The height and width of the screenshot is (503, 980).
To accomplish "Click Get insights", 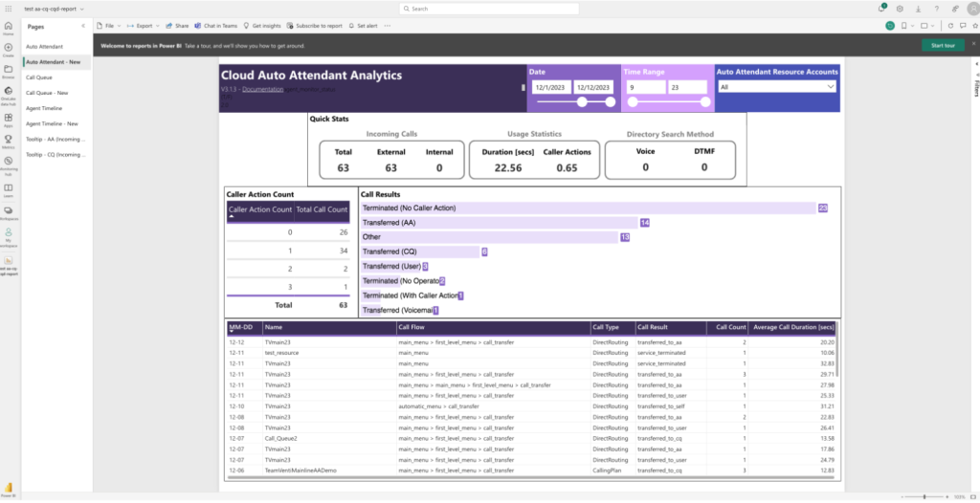I will point(262,26).
